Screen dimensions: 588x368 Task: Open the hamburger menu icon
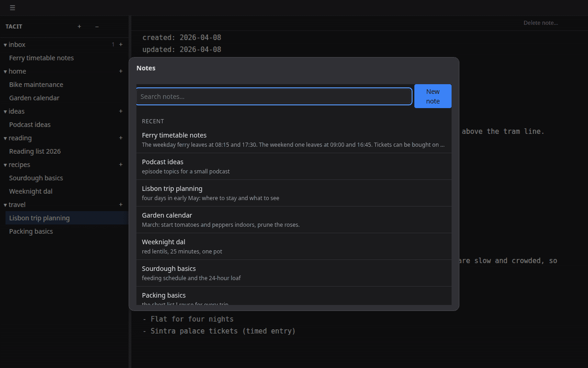pyautogui.click(x=12, y=8)
